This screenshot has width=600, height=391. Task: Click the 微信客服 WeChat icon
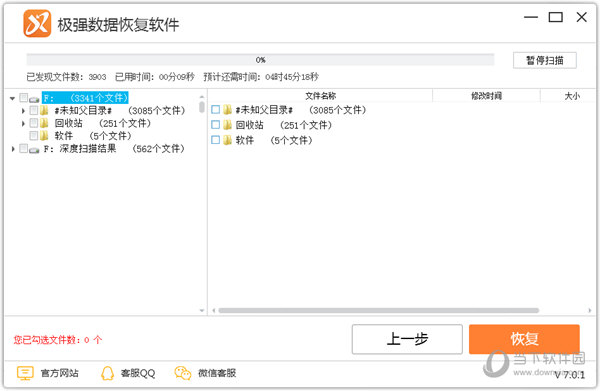tap(183, 373)
